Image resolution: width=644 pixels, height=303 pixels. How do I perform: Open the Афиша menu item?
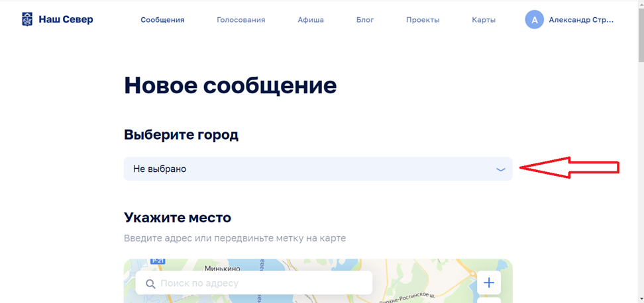[x=311, y=20]
